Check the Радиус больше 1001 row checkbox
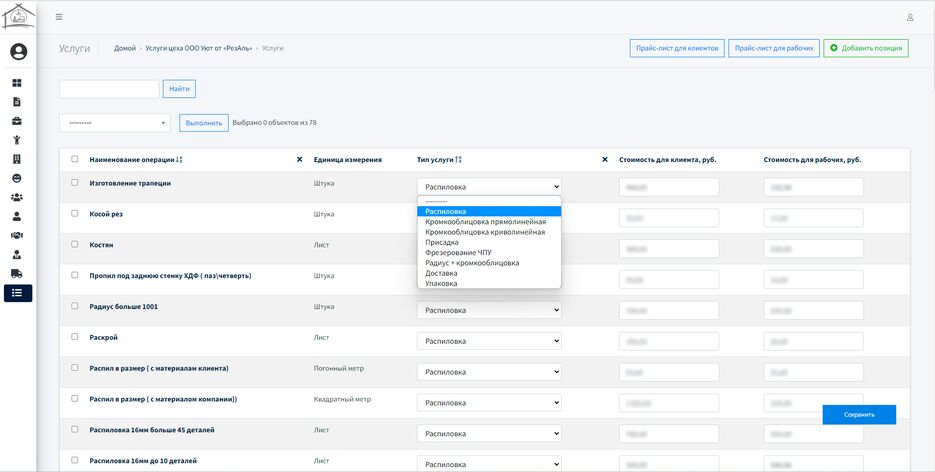935x472 pixels. tap(75, 306)
